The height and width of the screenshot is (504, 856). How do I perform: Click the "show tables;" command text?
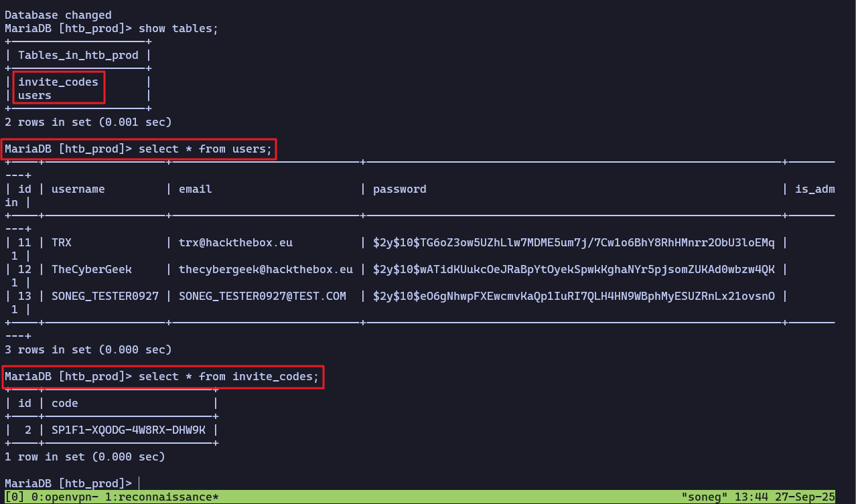pos(178,28)
